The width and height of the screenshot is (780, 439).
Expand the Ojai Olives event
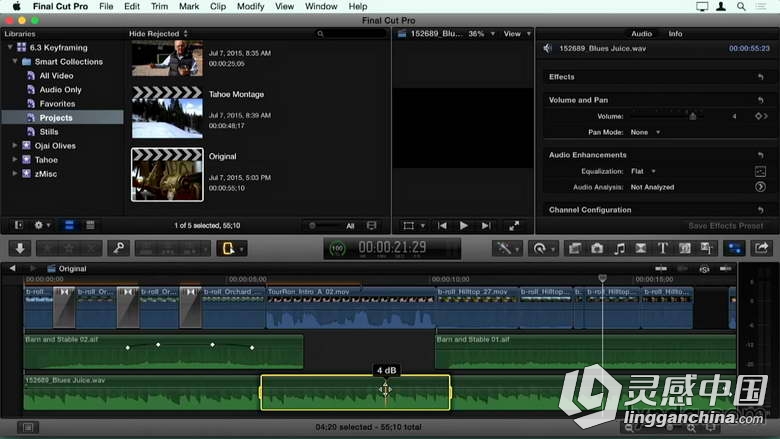click(15, 146)
